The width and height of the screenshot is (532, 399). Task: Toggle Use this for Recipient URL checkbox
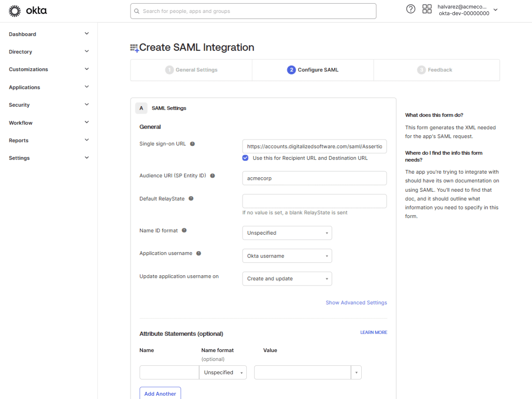(x=245, y=158)
